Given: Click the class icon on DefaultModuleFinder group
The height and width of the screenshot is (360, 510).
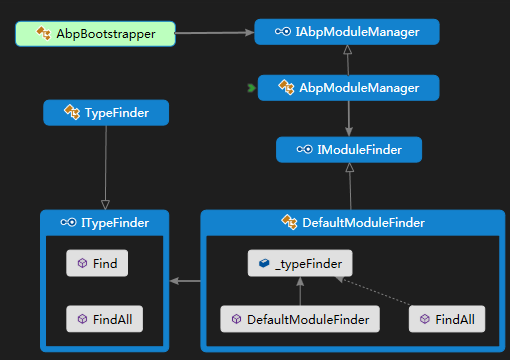Looking at the screenshot, I should coord(289,222).
